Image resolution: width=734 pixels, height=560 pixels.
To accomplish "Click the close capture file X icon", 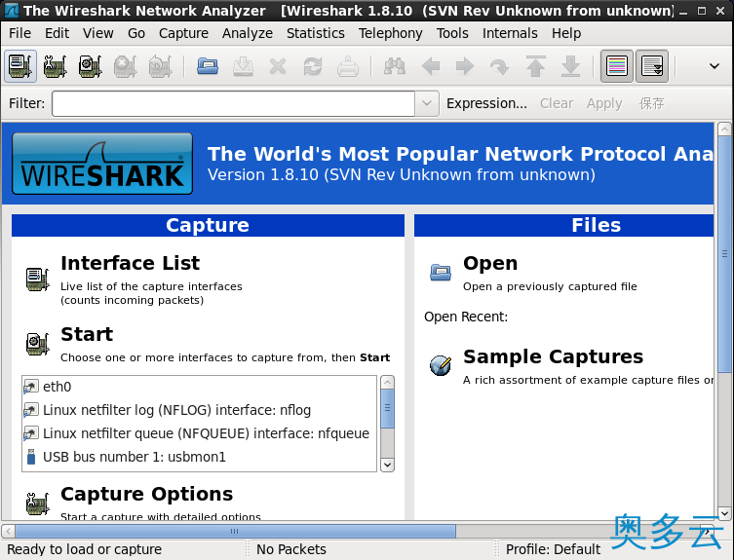I will (x=278, y=66).
